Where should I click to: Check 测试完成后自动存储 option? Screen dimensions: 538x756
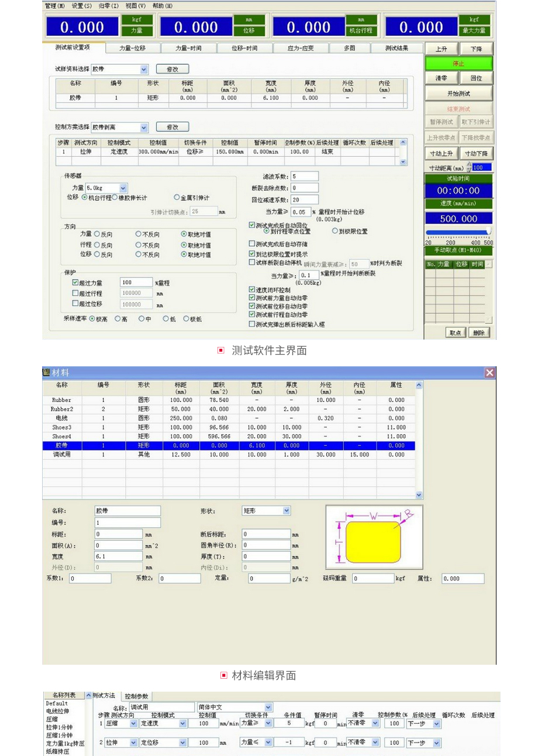tap(252, 244)
